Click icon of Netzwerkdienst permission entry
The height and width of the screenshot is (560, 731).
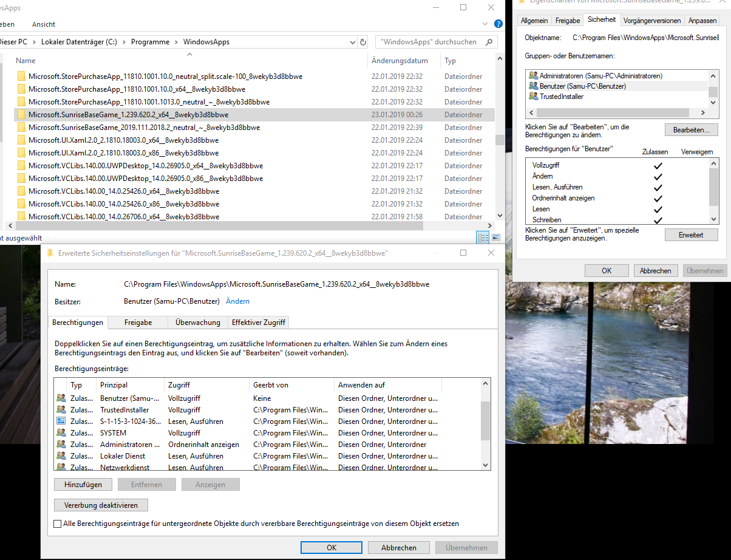tap(61, 466)
